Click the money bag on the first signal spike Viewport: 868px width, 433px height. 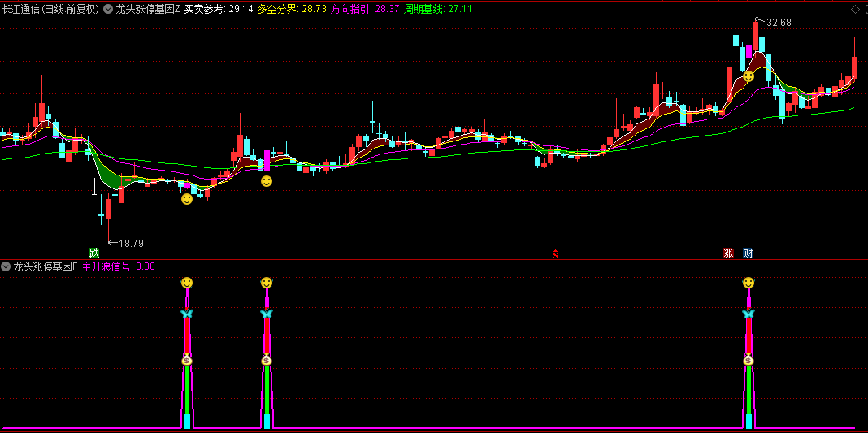(x=187, y=359)
